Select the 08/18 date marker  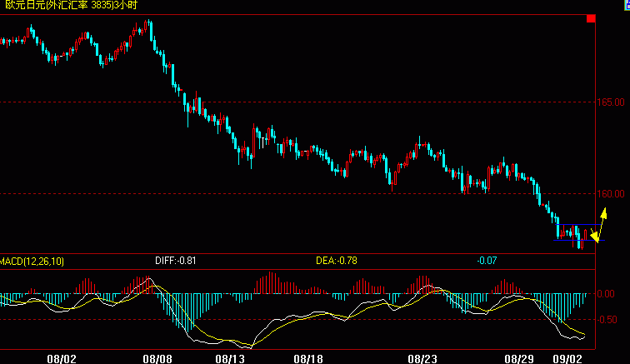coord(308,359)
